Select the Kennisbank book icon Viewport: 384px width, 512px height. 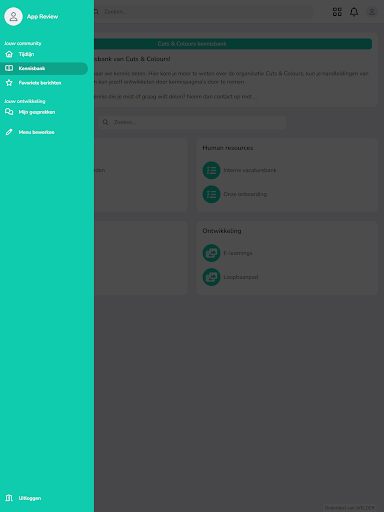pos(9,68)
